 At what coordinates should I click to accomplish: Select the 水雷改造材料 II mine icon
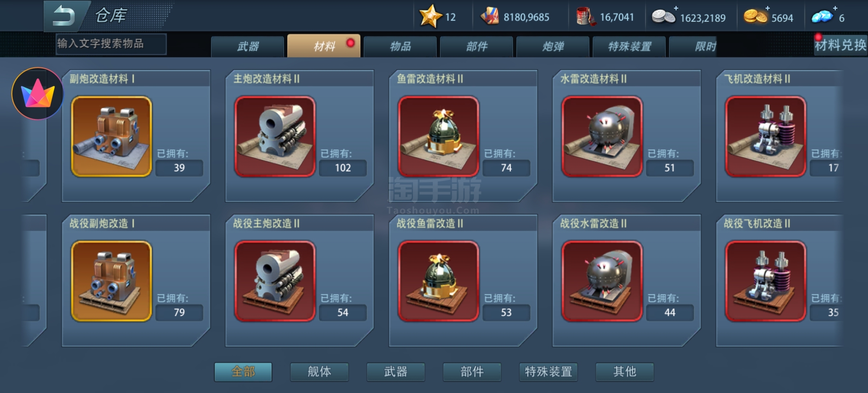click(x=602, y=137)
